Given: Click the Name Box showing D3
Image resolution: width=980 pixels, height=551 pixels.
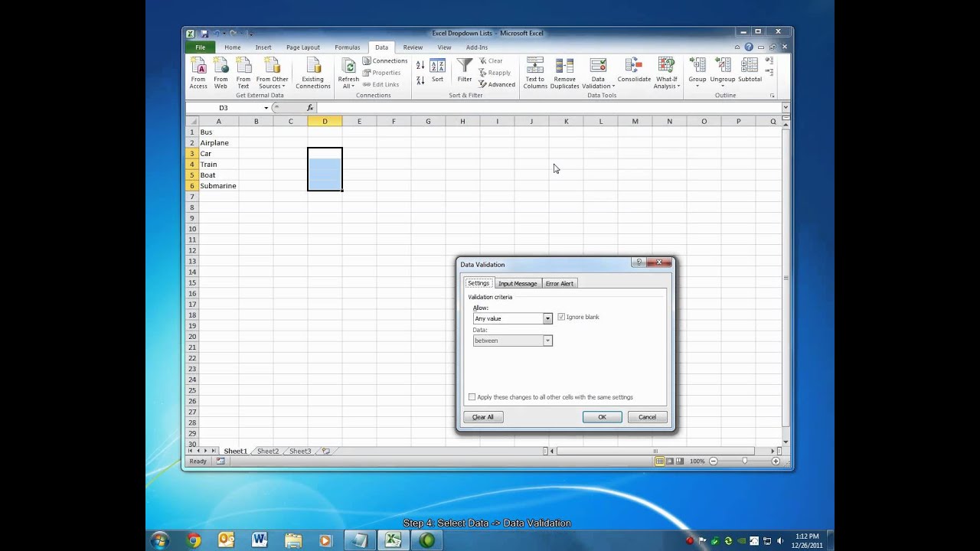Looking at the screenshot, I should coord(224,108).
